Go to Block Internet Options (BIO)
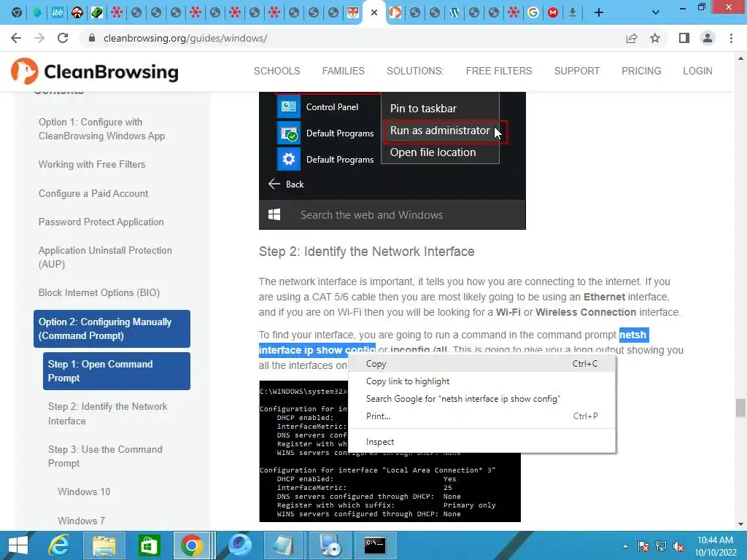 pyautogui.click(x=99, y=293)
